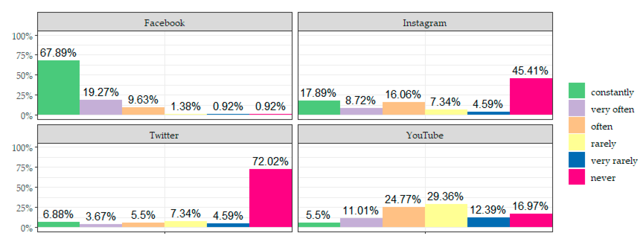Click YouTube's yellow 29.36% bar
Screen dimensions: 644x245
(x=446, y=216)
